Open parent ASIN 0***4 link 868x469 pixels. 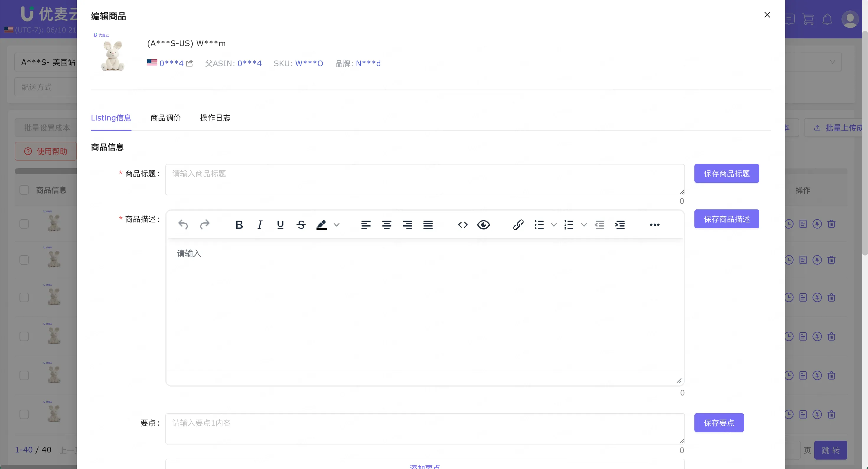tap(249, 63)
